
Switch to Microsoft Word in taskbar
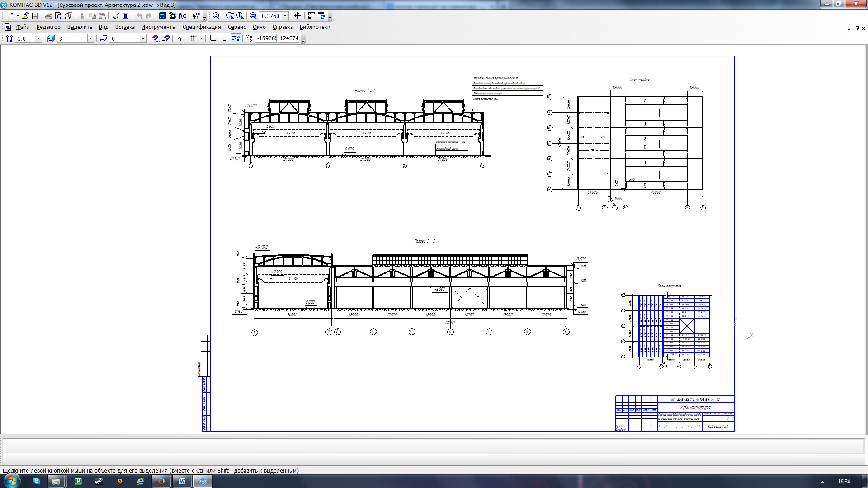pos(182,481)
